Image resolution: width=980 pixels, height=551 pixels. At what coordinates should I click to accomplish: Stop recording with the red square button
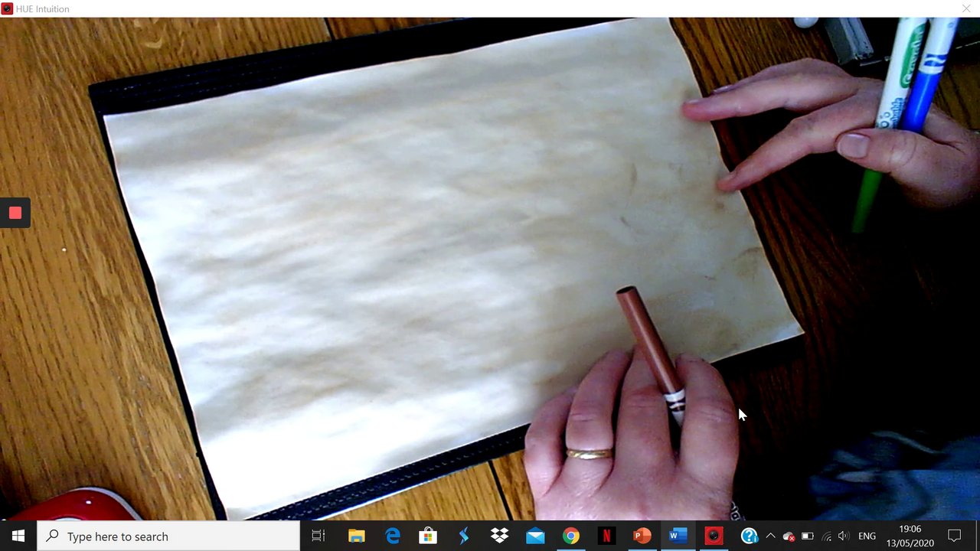[15, 214]
